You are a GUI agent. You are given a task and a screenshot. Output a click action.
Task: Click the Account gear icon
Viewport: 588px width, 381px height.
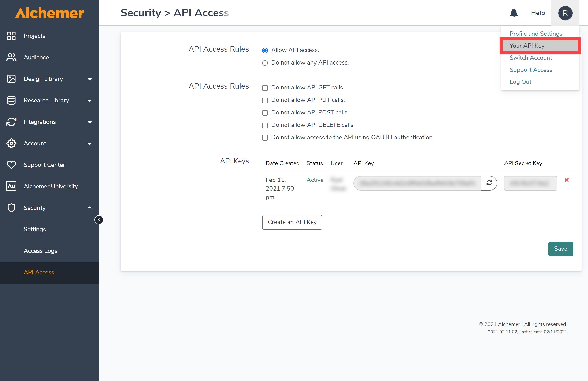click(x=11, y=143)
